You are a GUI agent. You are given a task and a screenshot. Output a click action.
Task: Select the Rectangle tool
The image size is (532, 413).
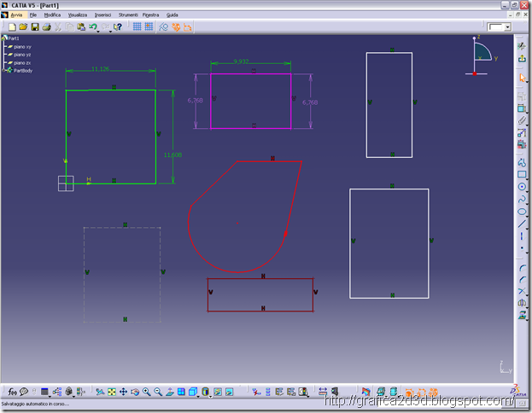click(522, 174)
